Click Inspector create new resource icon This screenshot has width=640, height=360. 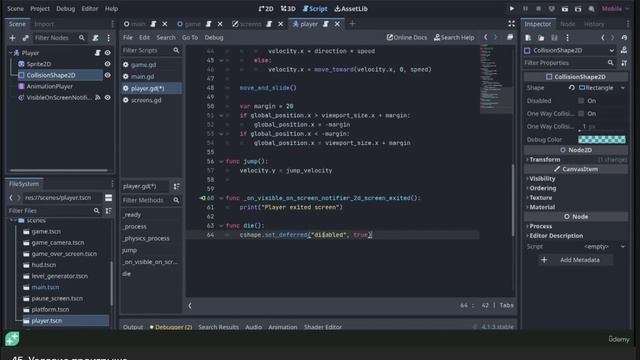(528, 38)
